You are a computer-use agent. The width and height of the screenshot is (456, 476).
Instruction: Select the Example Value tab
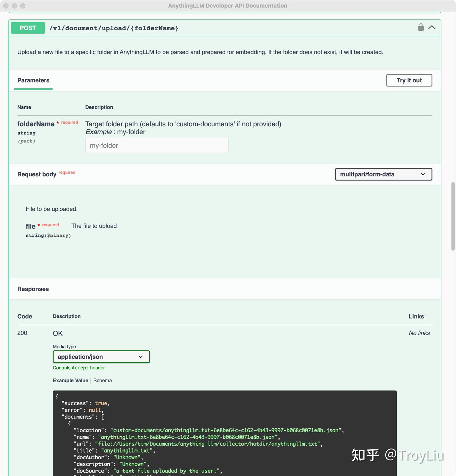[71, 380]
